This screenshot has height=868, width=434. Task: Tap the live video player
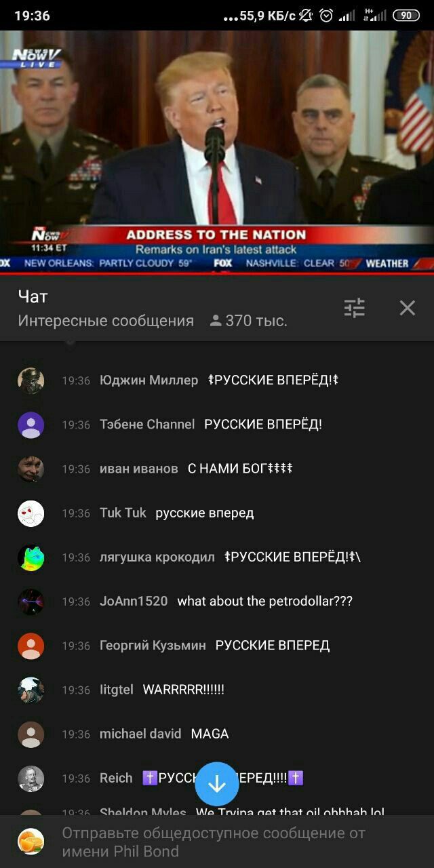click(217, 152)
